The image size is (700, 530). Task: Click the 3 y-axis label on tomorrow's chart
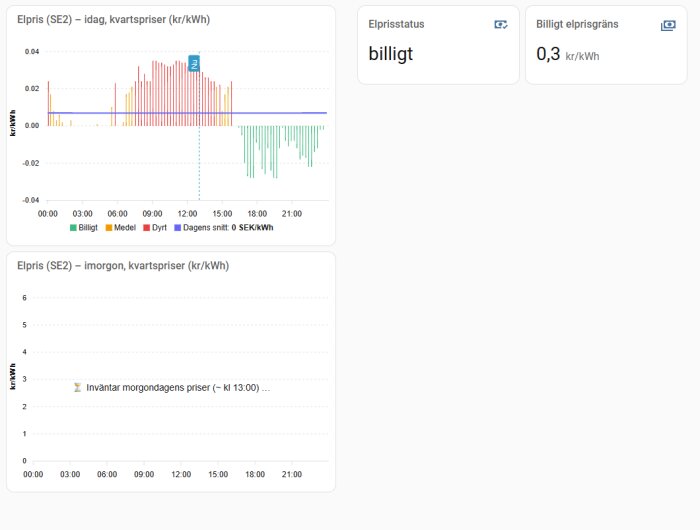pyautogui.click(x=25, y=379)
